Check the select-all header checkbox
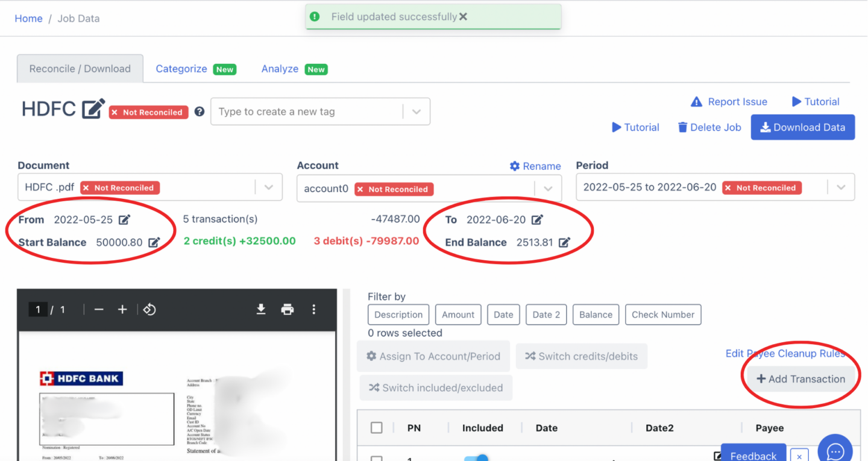This screenshot has width=868, height=461. (x=377, y=428)
